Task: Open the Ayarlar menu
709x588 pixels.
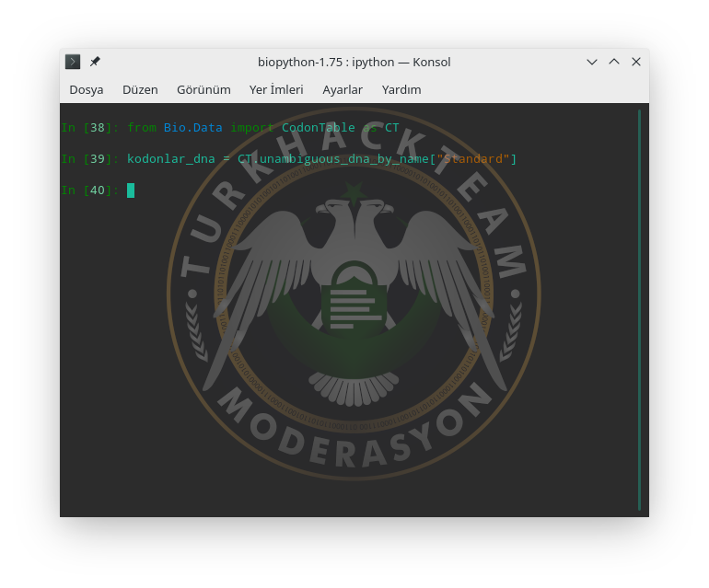Action: tap(343, 89)
